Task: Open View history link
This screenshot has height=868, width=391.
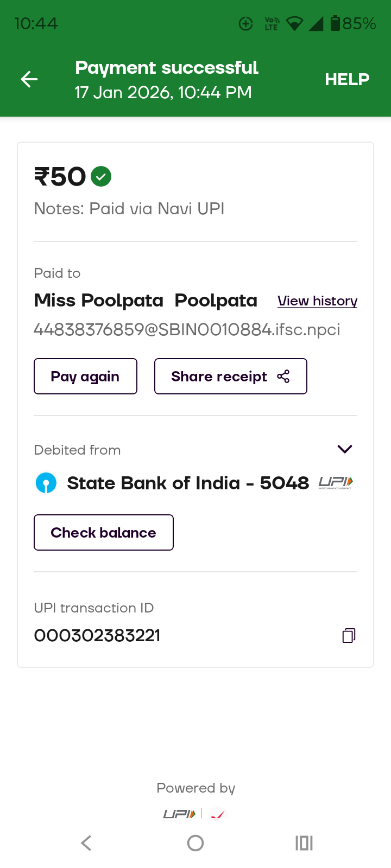Action: coord(317,301)
